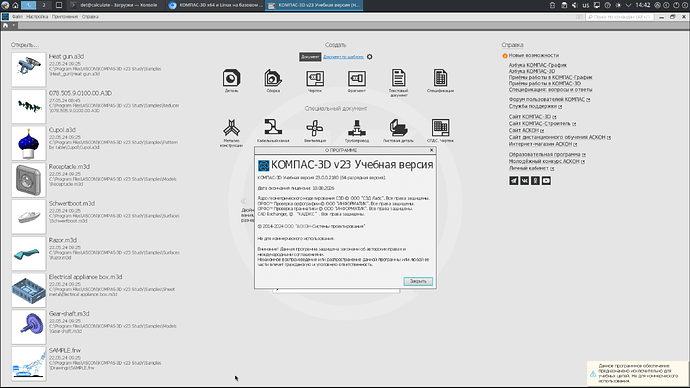Screen dimensions: 690x388
Task: Switch to Документ по шаблону mode
Action: point(343,57)
